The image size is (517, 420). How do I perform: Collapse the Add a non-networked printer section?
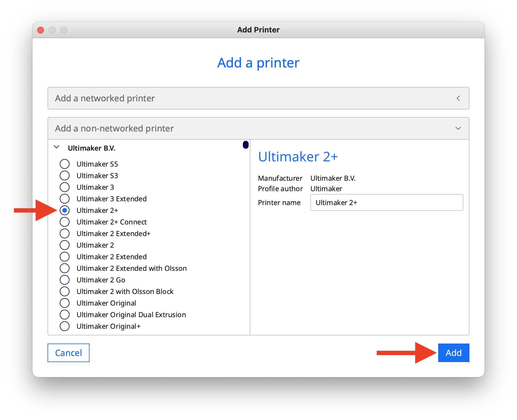click(x=258, y=128)
